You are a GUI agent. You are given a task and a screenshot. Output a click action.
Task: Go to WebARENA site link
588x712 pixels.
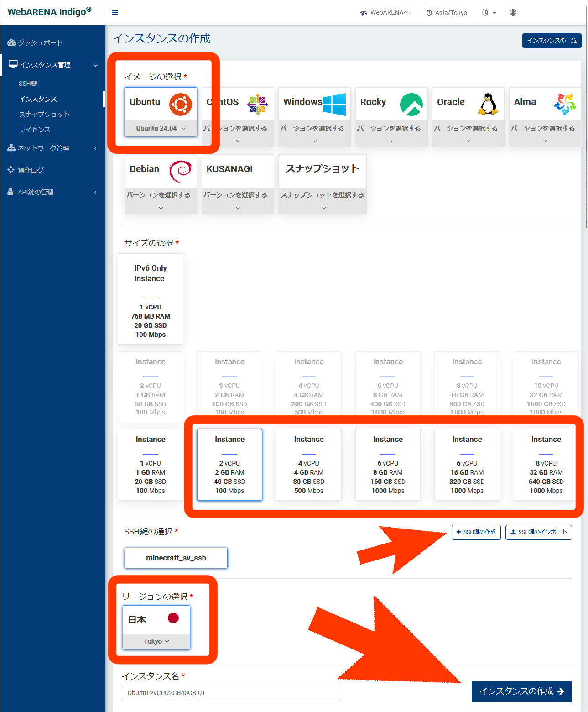point(385,13)
